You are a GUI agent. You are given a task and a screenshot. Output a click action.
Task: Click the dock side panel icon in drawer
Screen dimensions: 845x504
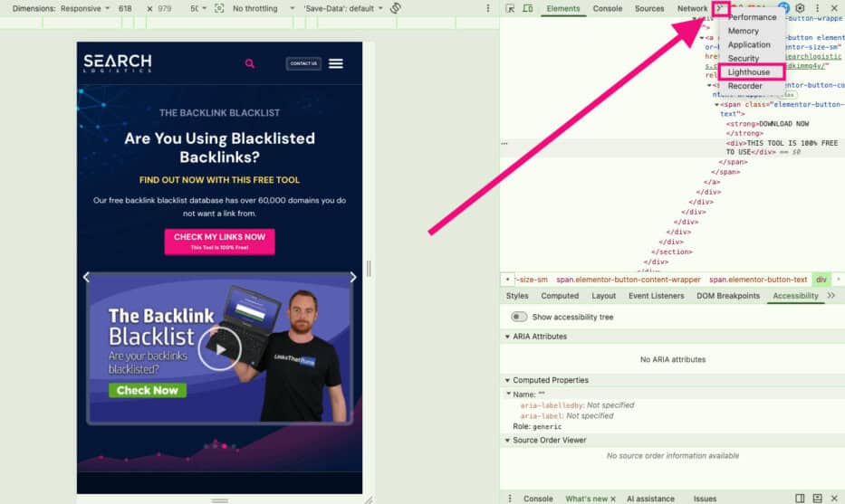coord(800,498)
